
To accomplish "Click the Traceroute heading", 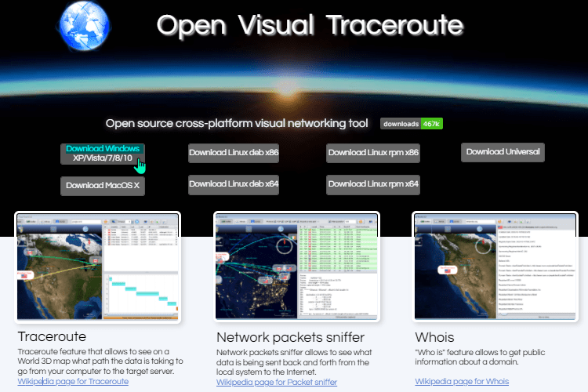I will [x=52, y=336].
